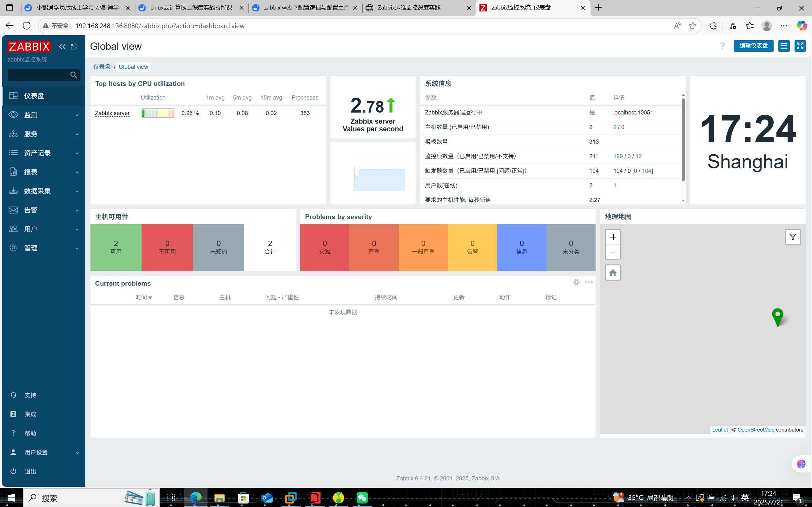Open dashboard help question mark icon
Viewport: 812px width, 507px height.
(x=723, y=46)
